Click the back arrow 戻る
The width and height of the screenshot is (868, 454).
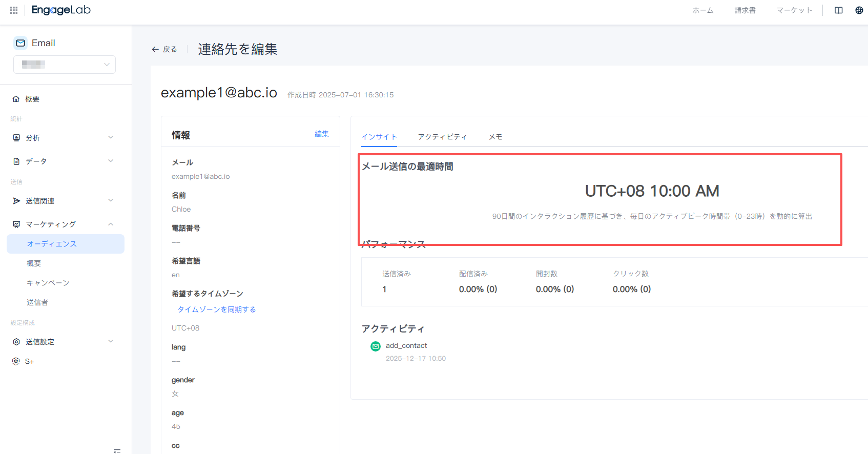164,49
